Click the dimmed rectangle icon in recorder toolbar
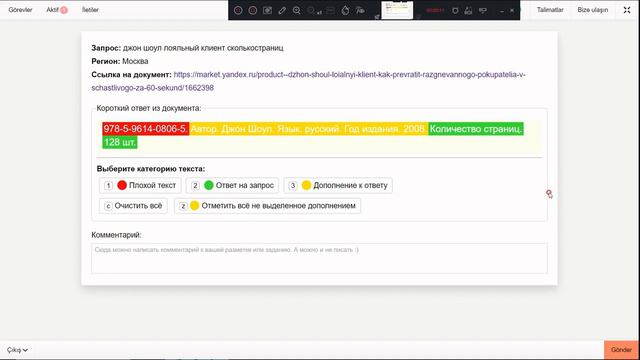Image resolution: width=640 pixels, height=360 pixels. click(x=331, y=11)
